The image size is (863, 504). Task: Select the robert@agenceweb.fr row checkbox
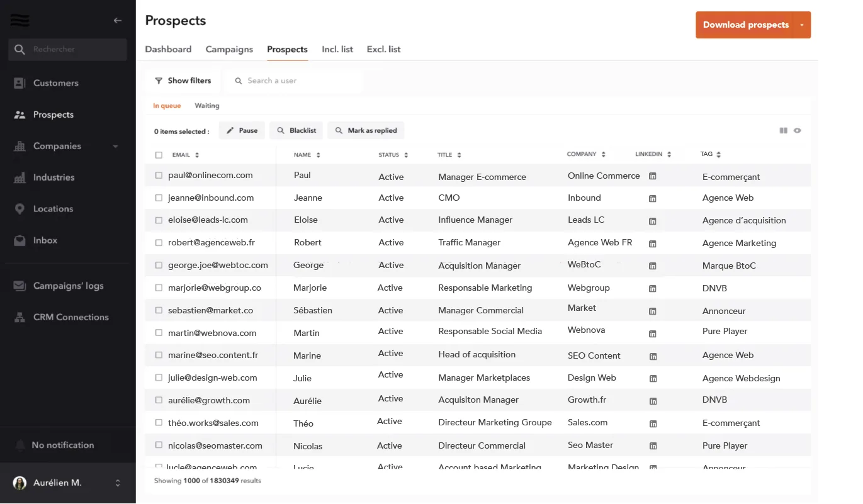point(159,242)
